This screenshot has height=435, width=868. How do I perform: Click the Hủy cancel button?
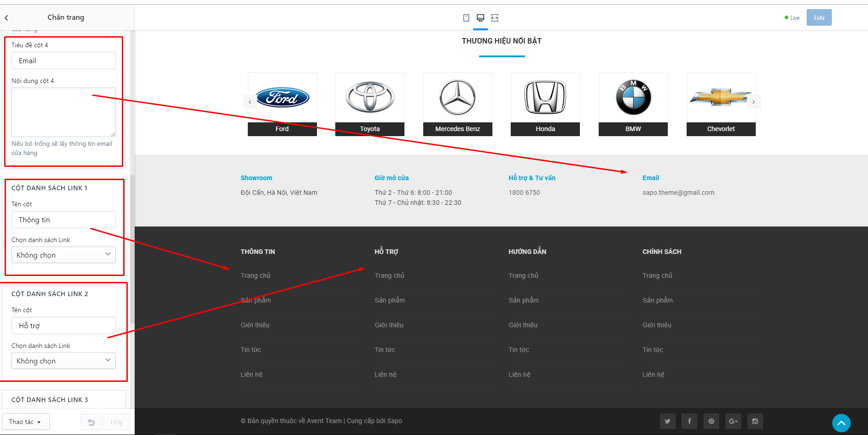[x=117, y=422]
